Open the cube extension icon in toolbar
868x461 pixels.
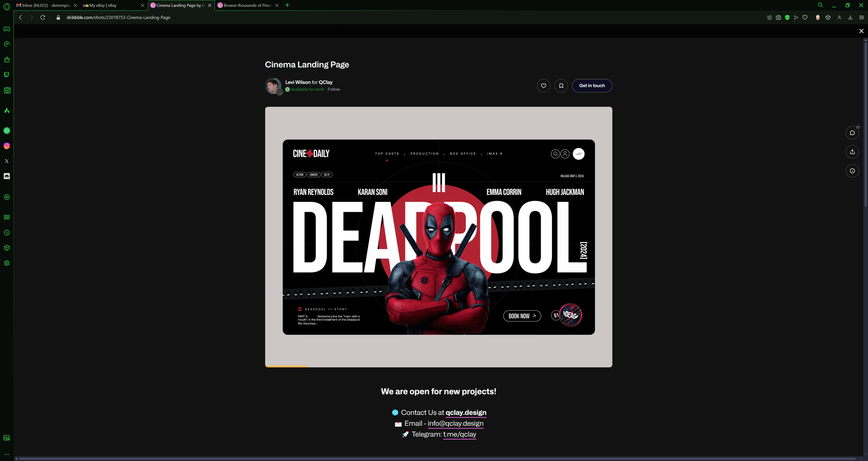[828, 18]
